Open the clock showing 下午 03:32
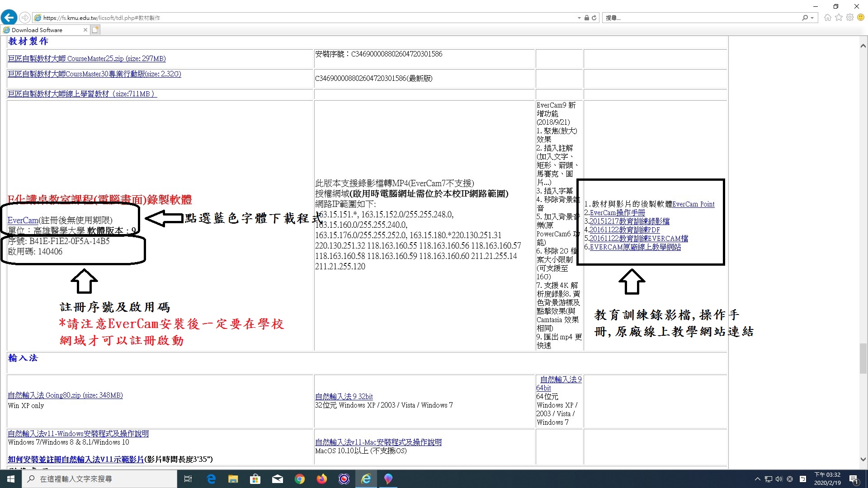 point(827,479)
